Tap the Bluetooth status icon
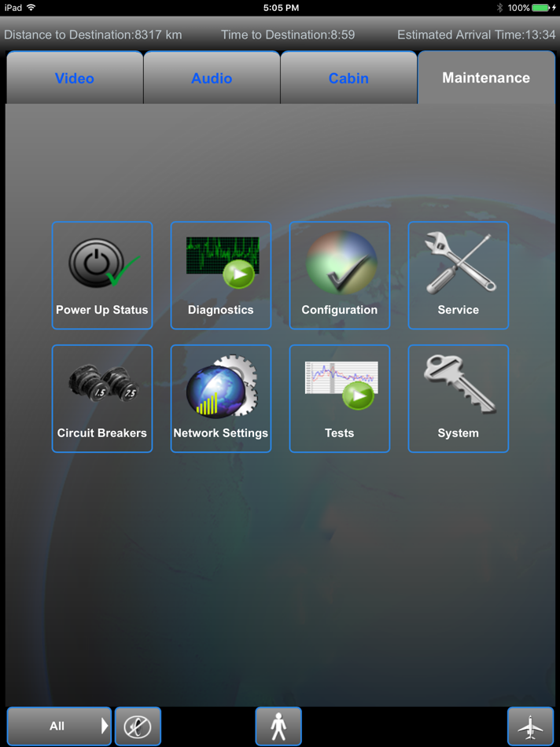Image resolution: width=560 pixels, height=747 pixels. pyautogui.click(x=500, y=8)
